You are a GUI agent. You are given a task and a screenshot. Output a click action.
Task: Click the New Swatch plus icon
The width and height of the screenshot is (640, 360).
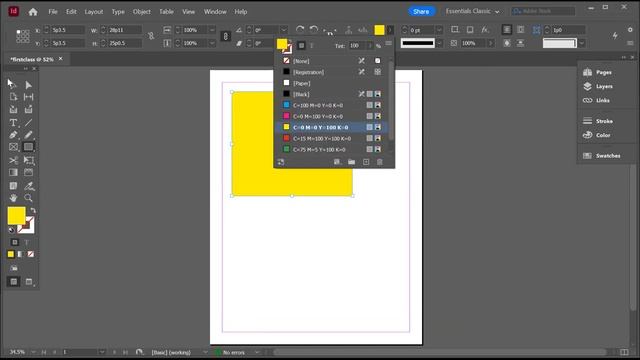tap(366, 162)
